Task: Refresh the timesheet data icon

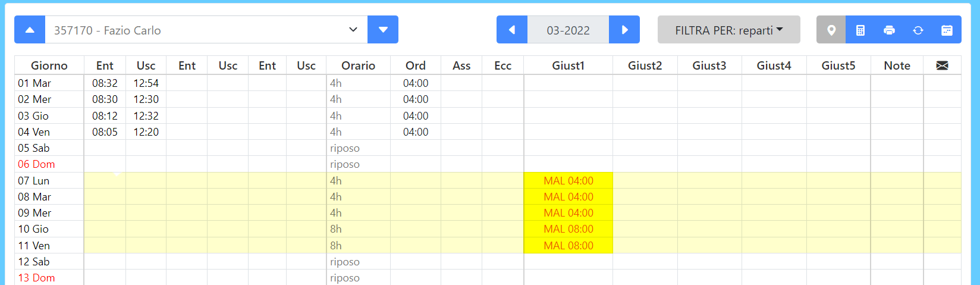Action: click(x=918, y=30)
